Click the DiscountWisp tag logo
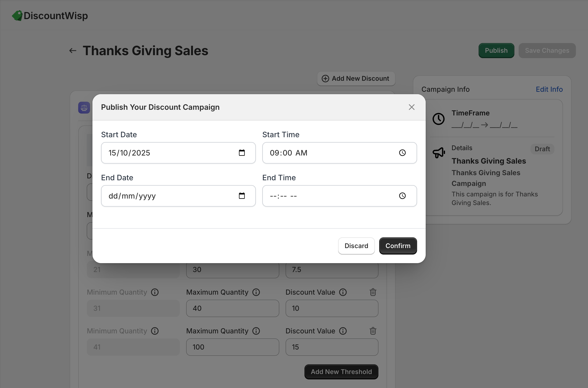588x388 pixels. (x=17, y=16)
